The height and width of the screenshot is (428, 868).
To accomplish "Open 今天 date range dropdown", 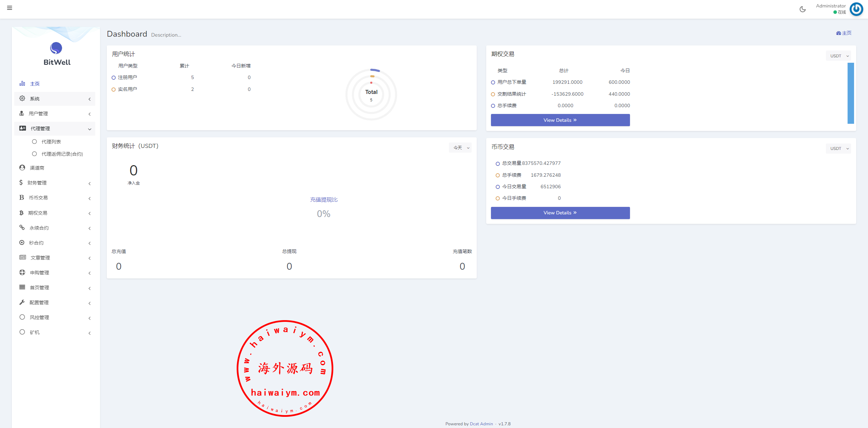I will point(460,148).
